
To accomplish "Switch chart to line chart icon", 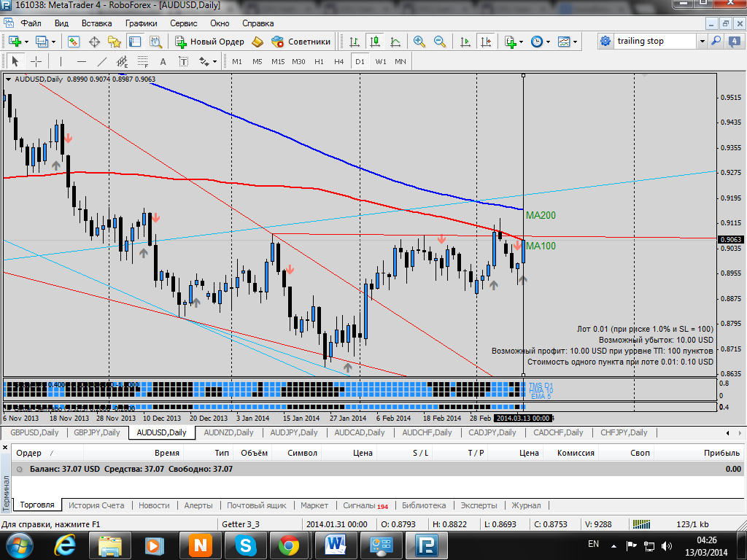I will tap(395, 42).
